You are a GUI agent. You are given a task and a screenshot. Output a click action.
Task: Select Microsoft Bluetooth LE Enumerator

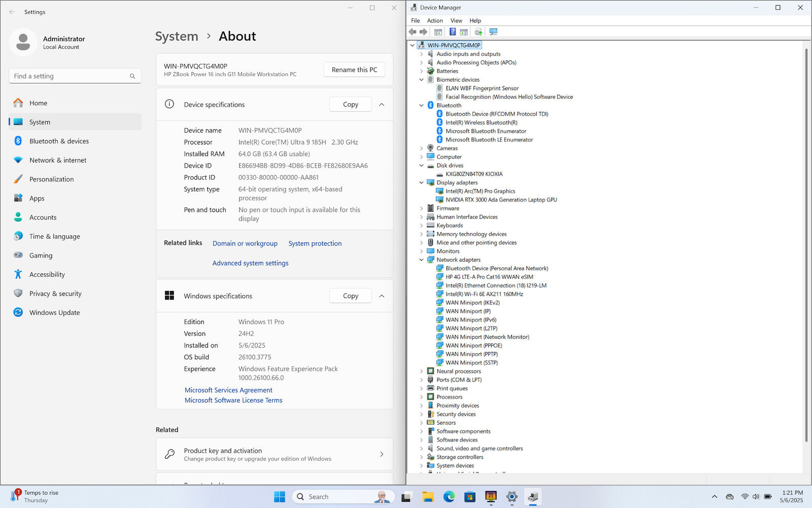489,140
